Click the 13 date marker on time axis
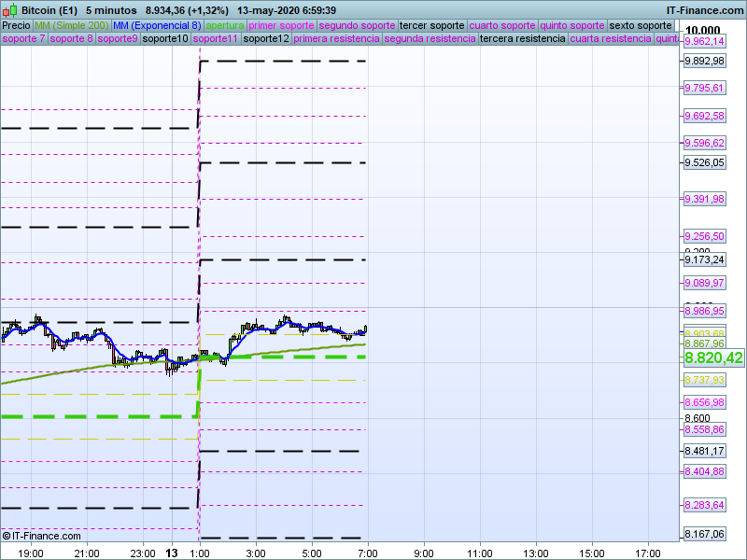Image resolution: width=747 pixels, height=560 pixels. click(x=171, y=553)
